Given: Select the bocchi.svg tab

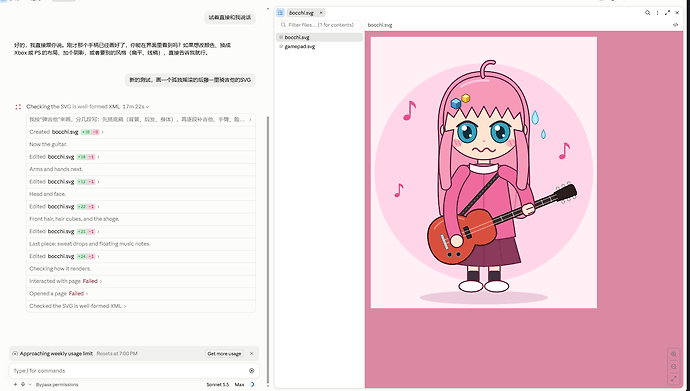Looking at the screenshot, I should coord(302,13).
